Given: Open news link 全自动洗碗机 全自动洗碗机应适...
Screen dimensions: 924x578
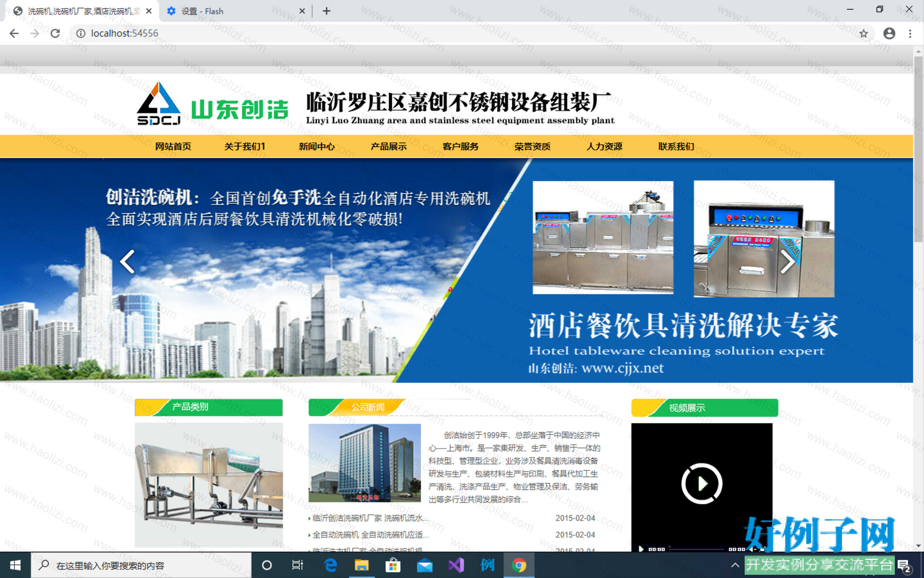Looking at the screenshot, I should [370, 535].
